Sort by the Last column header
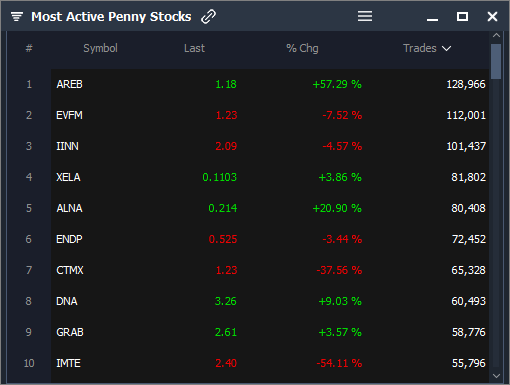This screenshot has width=510, height=385. (194, 48)
